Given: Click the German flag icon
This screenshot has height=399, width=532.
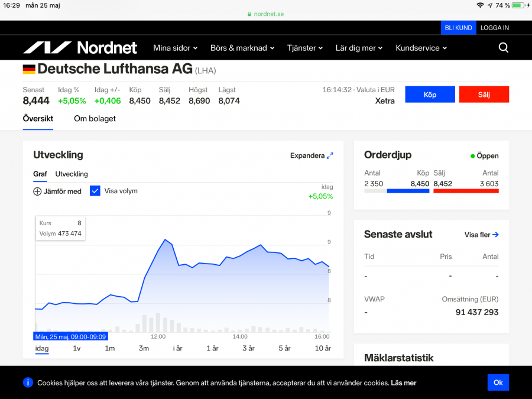Looking at the screenshot, I should pyautogui.click(x=29, y=70).
